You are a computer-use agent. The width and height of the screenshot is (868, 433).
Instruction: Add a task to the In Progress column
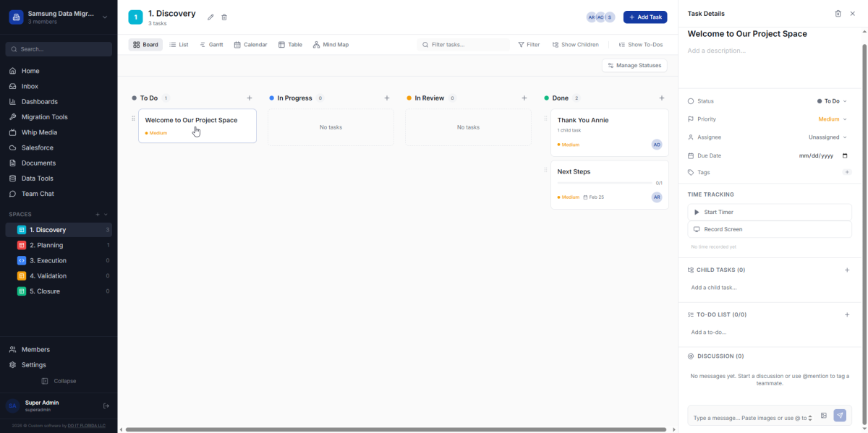pos(387,98)
